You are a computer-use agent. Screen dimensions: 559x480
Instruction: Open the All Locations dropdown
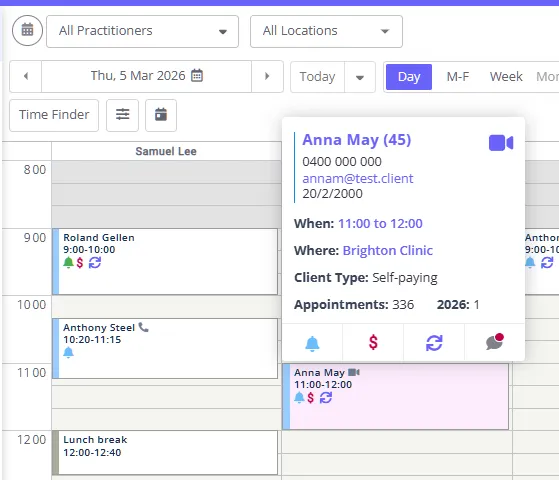pyautogui.click(x=326, y=31)
